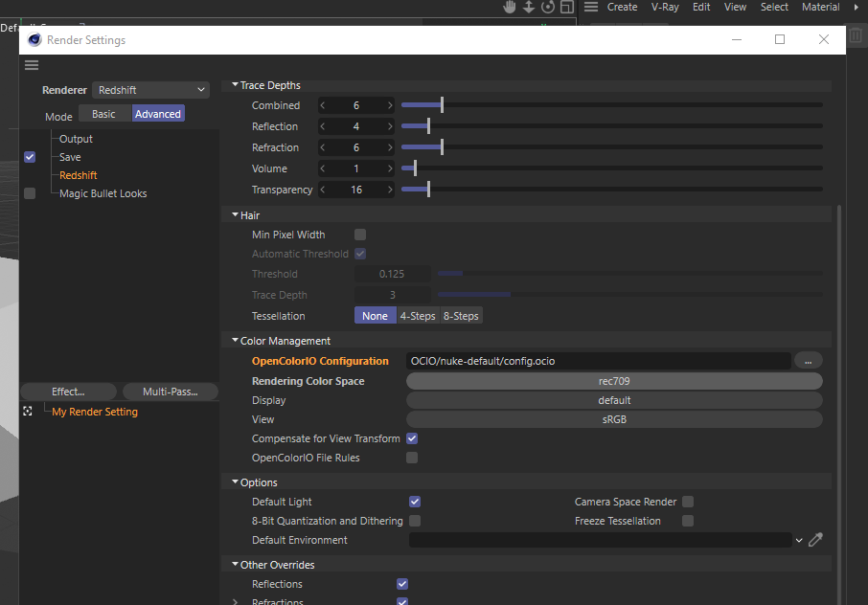
Task: Collapse the Color Management section
Action: (x=235, y=341)
